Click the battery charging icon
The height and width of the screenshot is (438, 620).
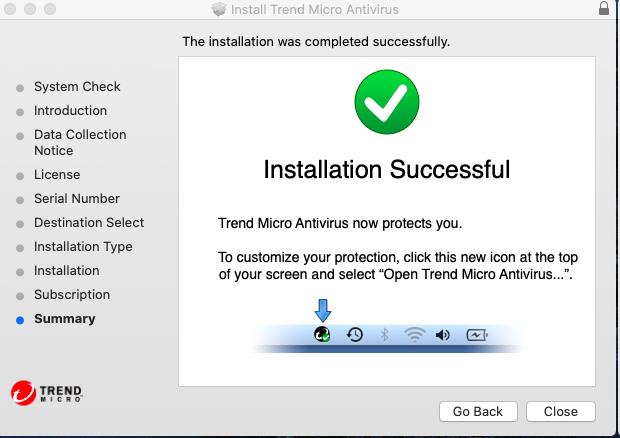click(x=476, y=335)
